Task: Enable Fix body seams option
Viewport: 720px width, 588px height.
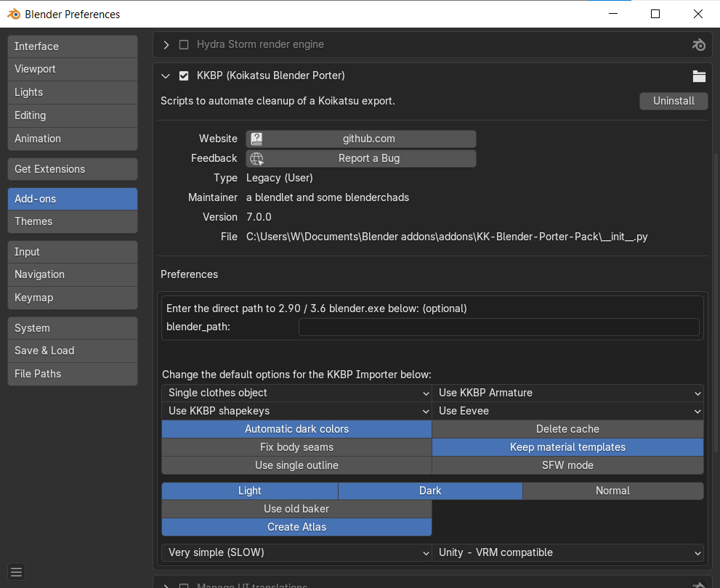Action: tap(296, 447)
